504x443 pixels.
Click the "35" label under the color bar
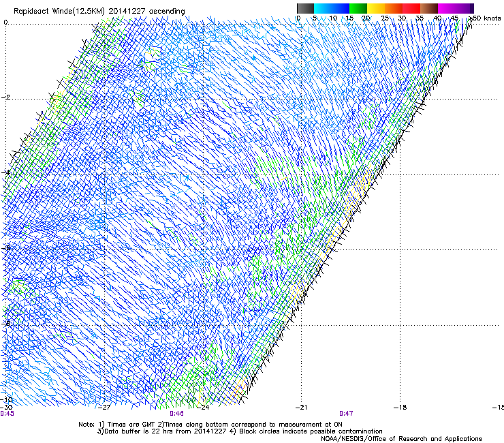[420, 18]
